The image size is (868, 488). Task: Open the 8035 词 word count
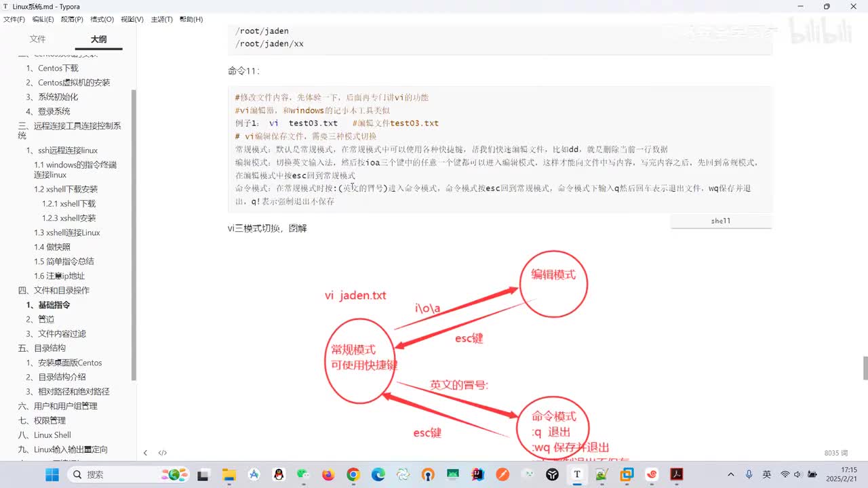coord(836,453)
